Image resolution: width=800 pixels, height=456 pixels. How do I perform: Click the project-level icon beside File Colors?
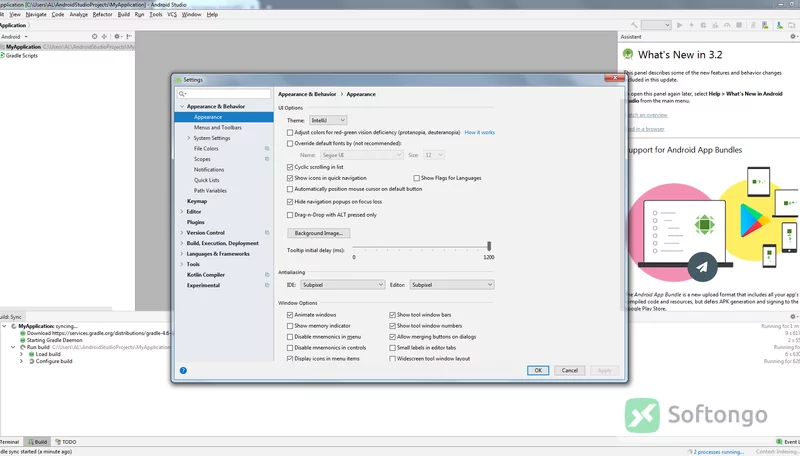click(x=267, y=148)
